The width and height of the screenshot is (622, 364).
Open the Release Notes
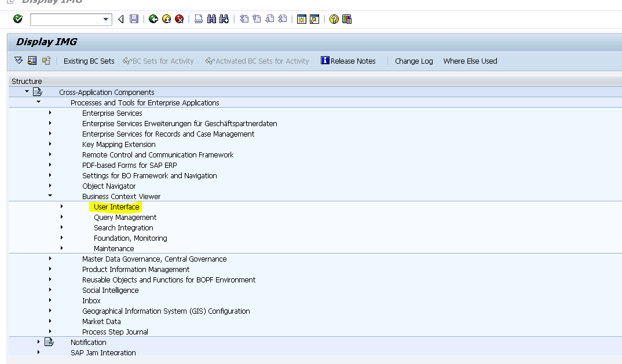[x=347, y=61]
